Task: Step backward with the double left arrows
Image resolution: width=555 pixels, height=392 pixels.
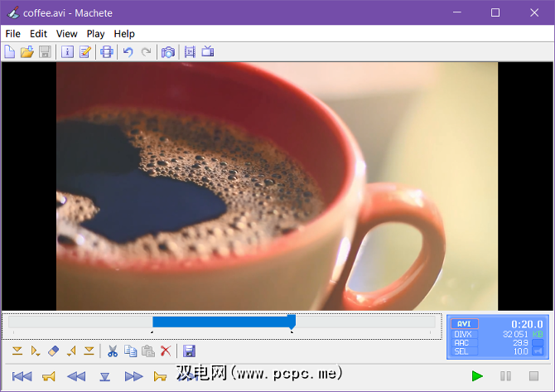Action: pos(76,377)
